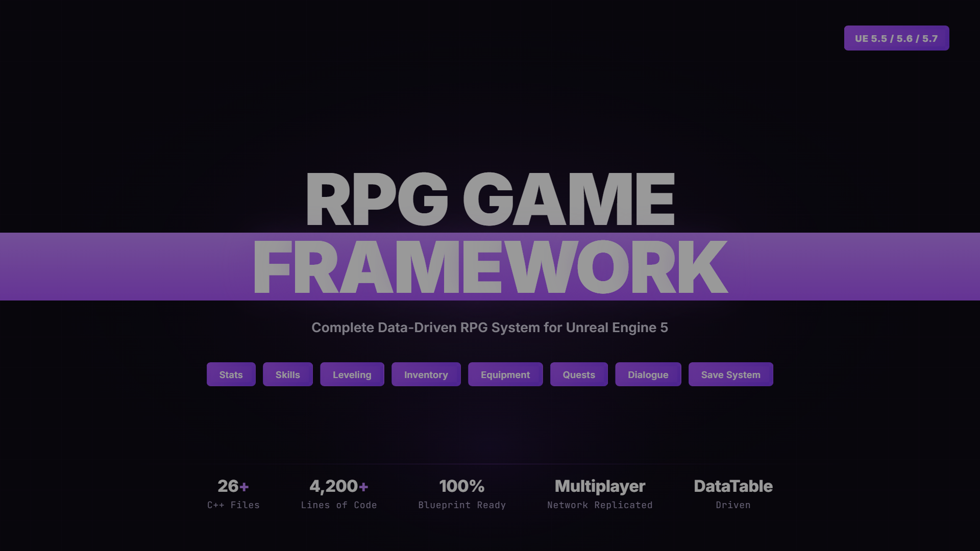Screen dimensions: 980x551
Task: Click the Lines of Code label
Action: (x=339, y=505)
